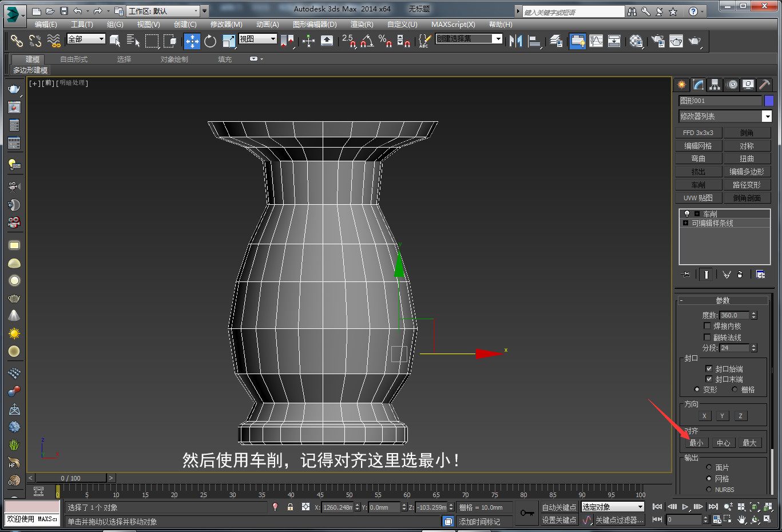Image resolution: width=782 pixels, height=532 pixels.
Task: Click the 最小 alignment button
Action: 696,442
